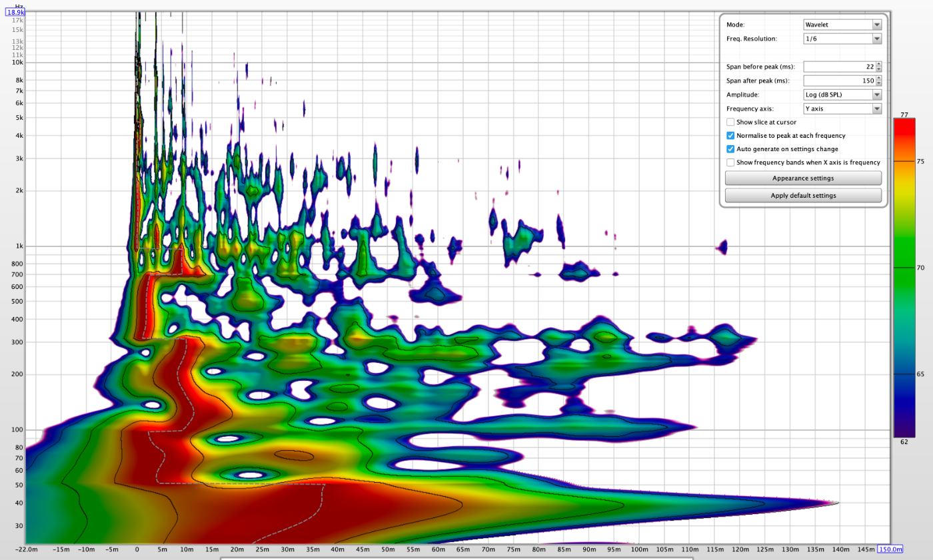Image resolution: width=933 pixels, height=560 pixels.
Task: Expand the Frequency axis dropdown
Action: tap(842, 109)
